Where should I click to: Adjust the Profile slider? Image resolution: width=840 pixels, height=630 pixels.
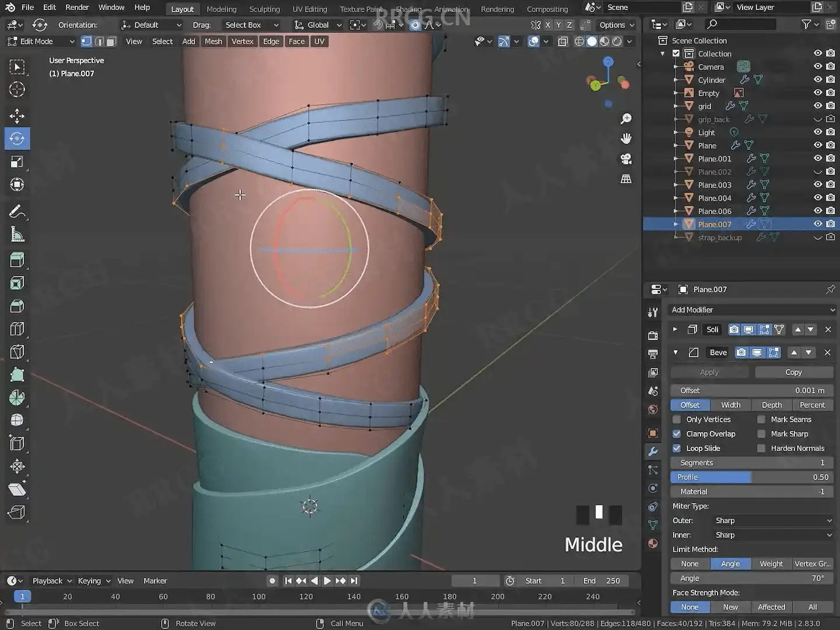click(752, 477)
